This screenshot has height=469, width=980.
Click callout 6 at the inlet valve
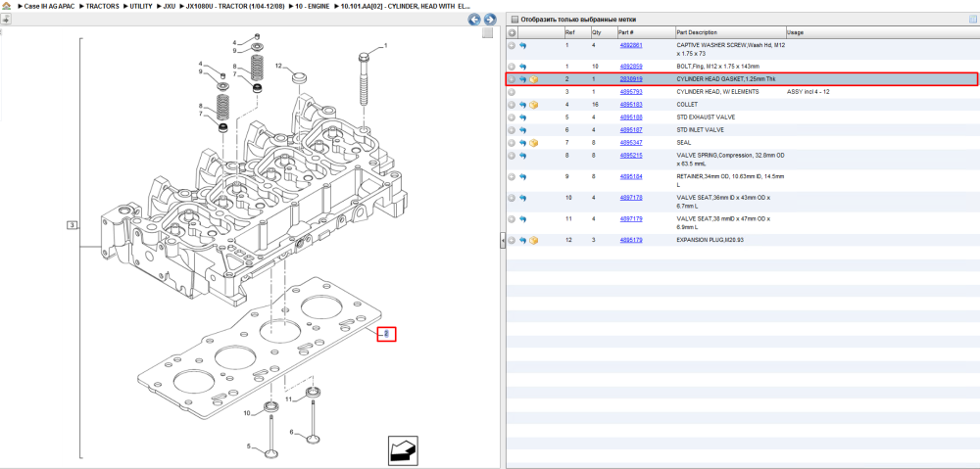click(x=291, y=432)
